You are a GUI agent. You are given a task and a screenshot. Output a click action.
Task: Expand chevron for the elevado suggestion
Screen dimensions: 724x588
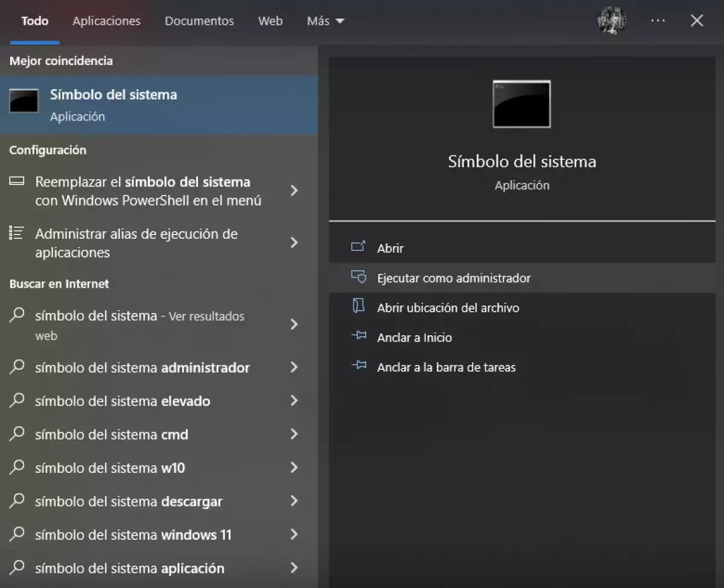294,400
